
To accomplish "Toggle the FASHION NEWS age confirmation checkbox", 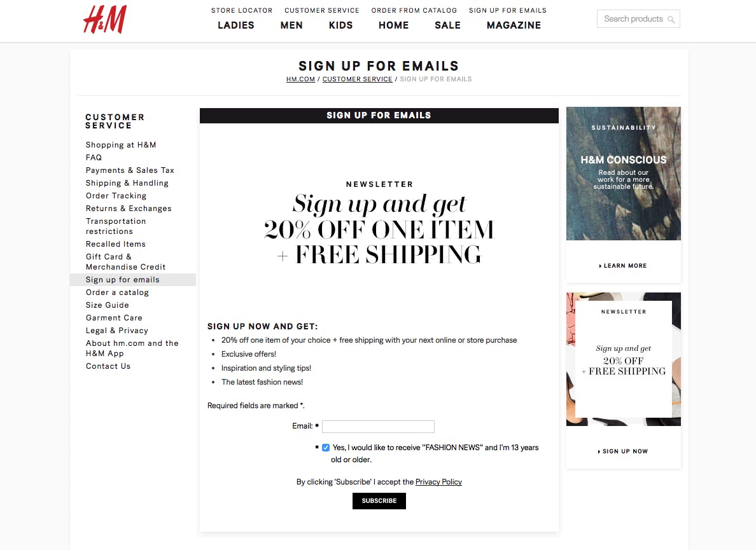I will coord(325,447).
